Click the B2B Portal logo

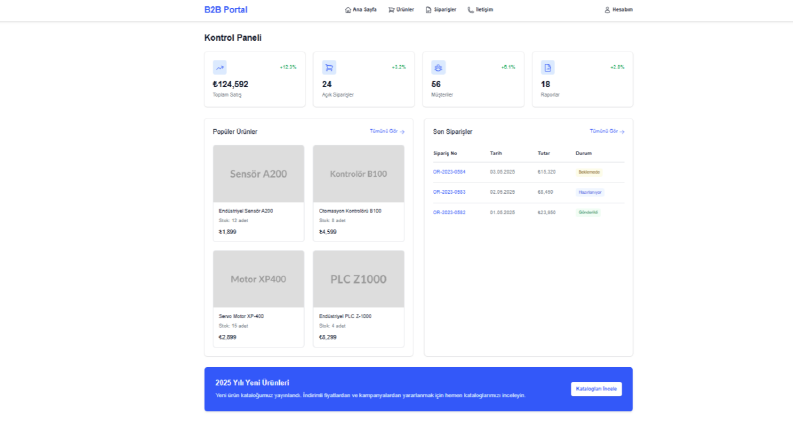click(x=226, y=10)
